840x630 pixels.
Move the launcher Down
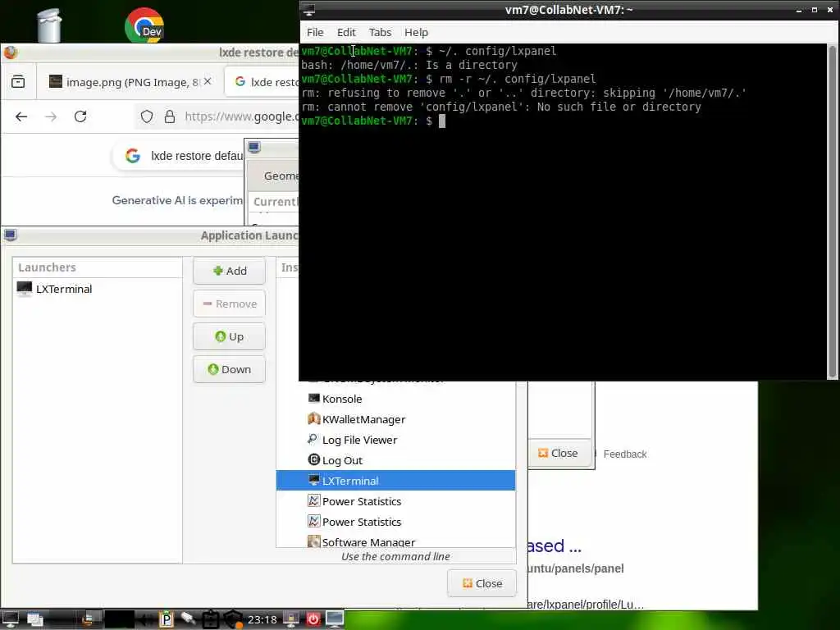pyautogui.click(x=230, y=369)
